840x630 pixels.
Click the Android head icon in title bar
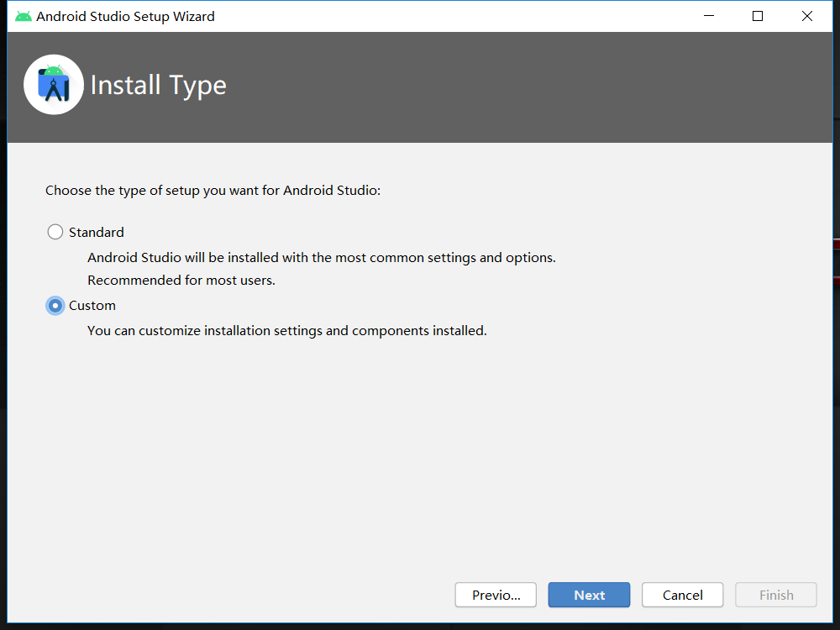24,16
